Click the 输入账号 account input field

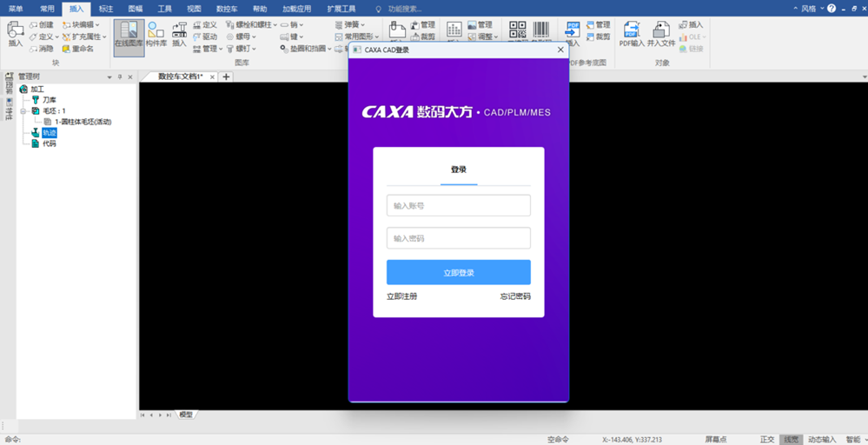click(x=459, y=205)
